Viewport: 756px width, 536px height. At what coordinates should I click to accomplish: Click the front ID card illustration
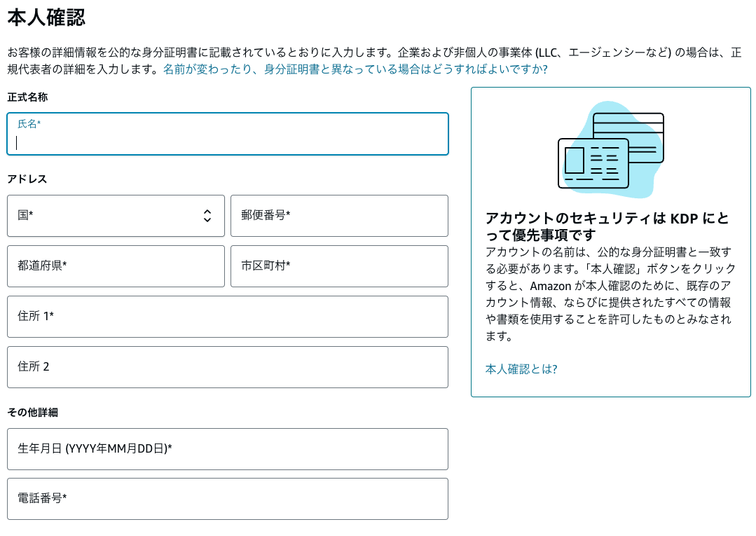(x=593, y=163)
